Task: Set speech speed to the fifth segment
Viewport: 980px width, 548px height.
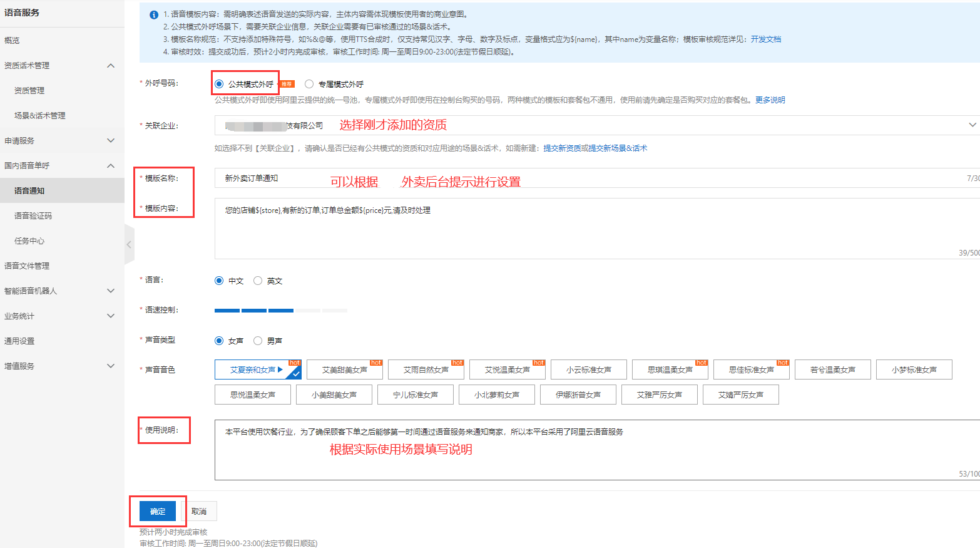Action: click(x=335, y=310)
